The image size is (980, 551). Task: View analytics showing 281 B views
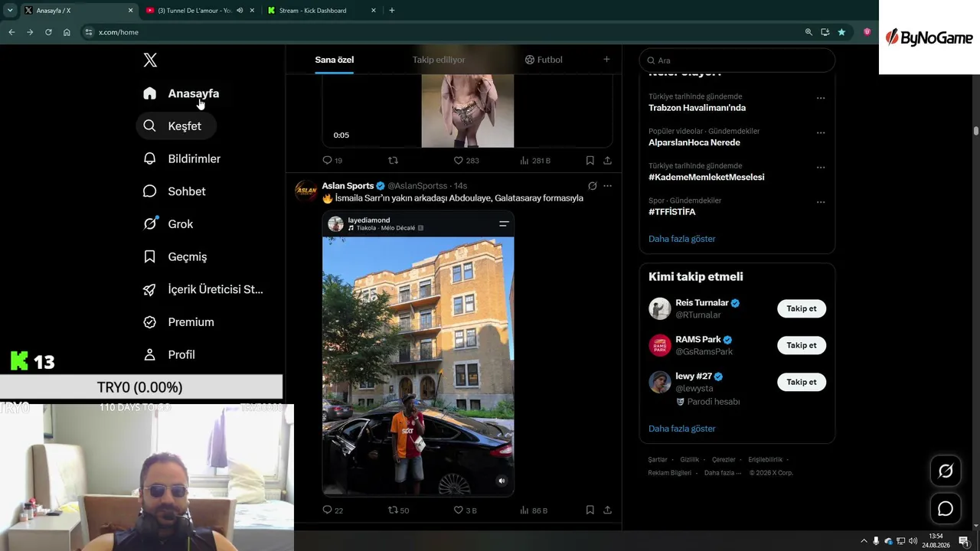[535, 161]
